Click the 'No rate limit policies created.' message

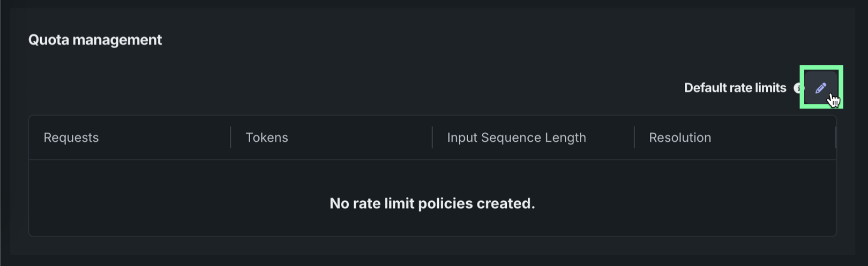tap(432, 203)
